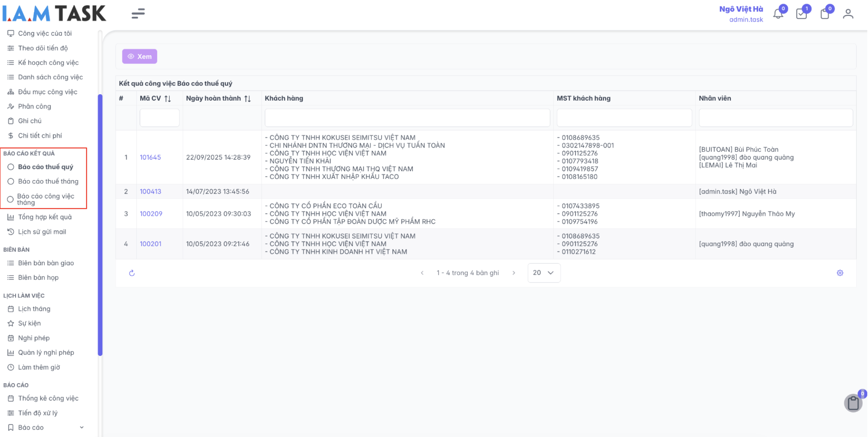Viewport: 868px width, 437px height.
Task: Click the Khách hàng filter input field
Action: pos(407,118)
